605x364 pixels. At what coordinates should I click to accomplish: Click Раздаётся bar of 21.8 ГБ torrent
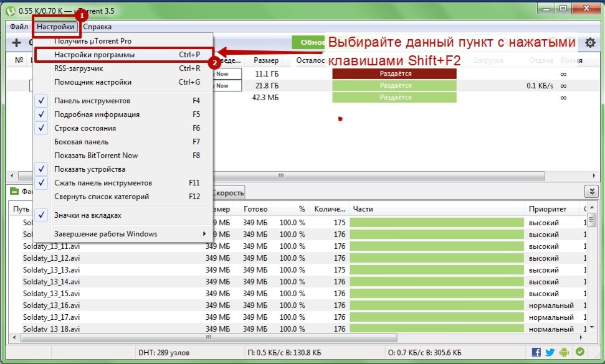click(x=394, y=85)
